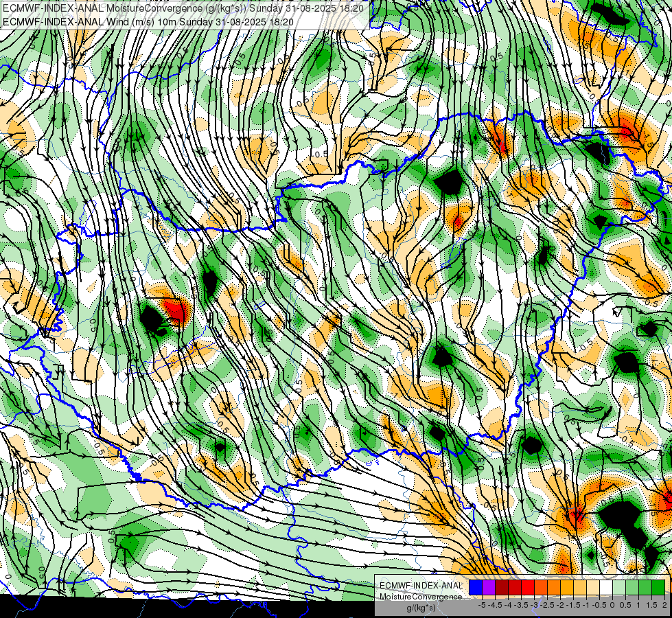Image resolution: width=672 pixels, height=618 pixels.
Task: Click the MoistureConvergence title line at top
Action: [x=183, y=8]
